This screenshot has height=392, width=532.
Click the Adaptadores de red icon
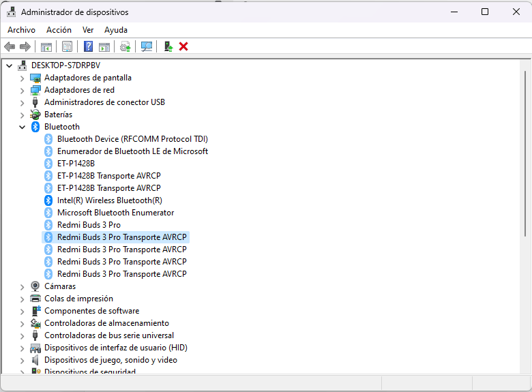click(35, 90)
